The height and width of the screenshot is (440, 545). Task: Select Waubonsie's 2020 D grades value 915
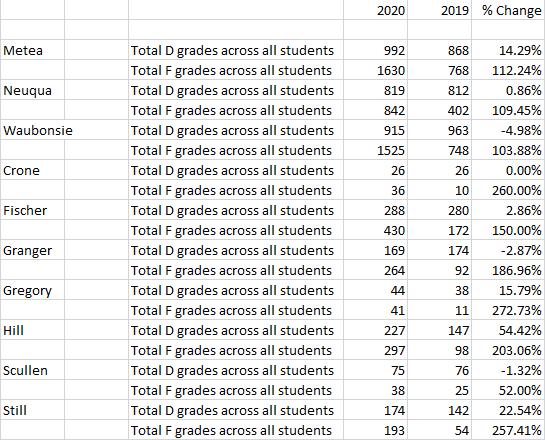tap(375, 130)
